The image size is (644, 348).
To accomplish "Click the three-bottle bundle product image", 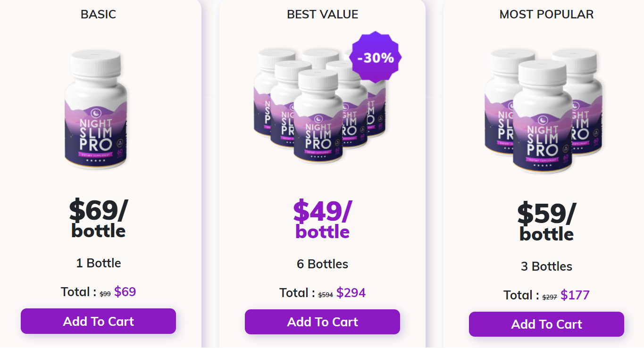I will click(x=544, y=111).
